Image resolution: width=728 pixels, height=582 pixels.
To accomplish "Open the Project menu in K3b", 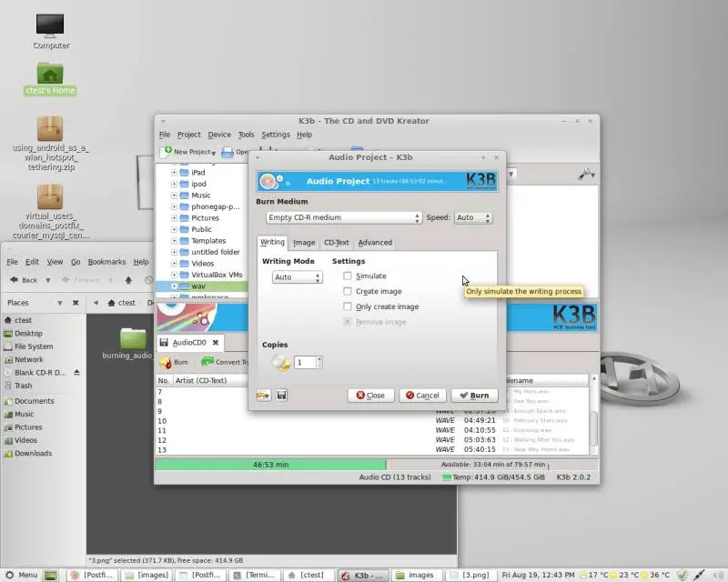I will coord(188,135).
